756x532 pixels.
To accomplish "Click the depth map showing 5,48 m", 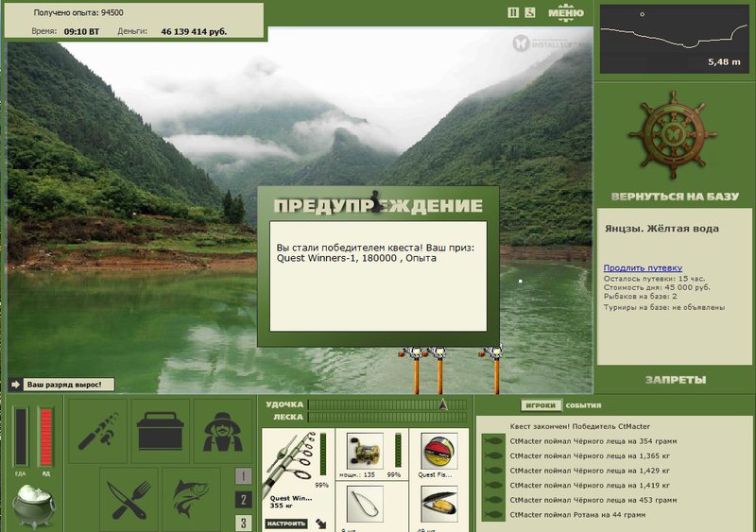I will pyautogui.click(x=674, y=40).
